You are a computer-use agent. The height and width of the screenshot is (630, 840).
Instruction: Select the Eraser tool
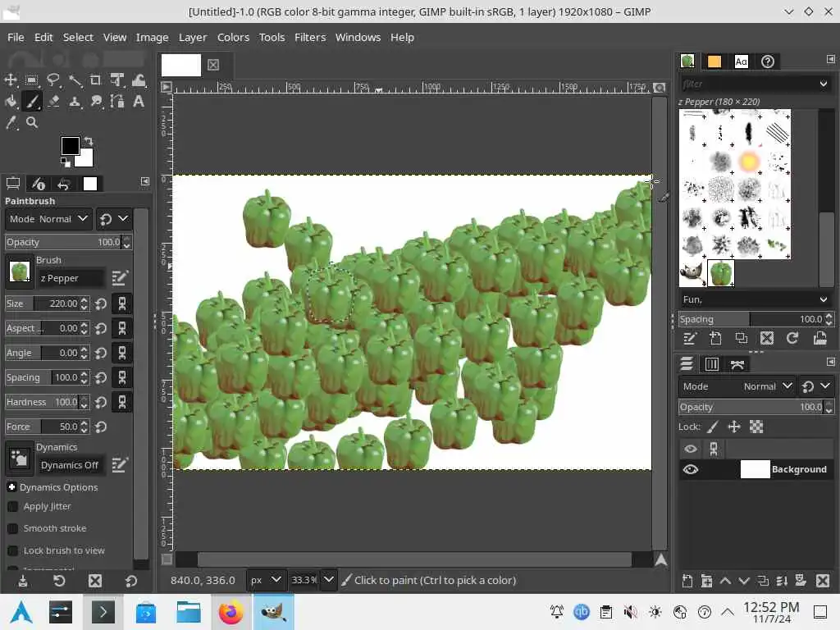53,101
